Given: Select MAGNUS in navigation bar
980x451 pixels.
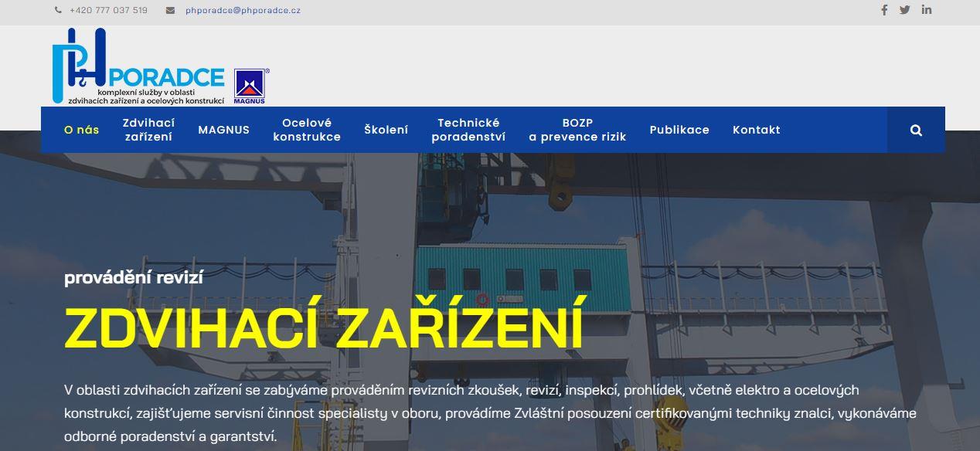Looking at the screenshot, I should [x=224, y=130].
